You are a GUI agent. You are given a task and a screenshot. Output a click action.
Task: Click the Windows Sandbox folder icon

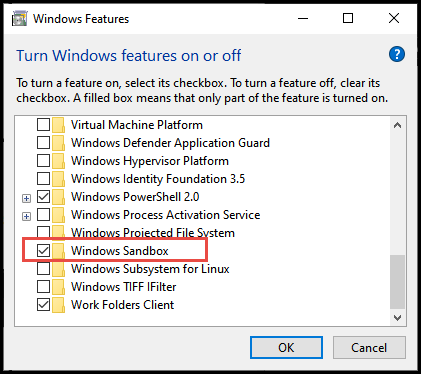click(x=58, y=251)
